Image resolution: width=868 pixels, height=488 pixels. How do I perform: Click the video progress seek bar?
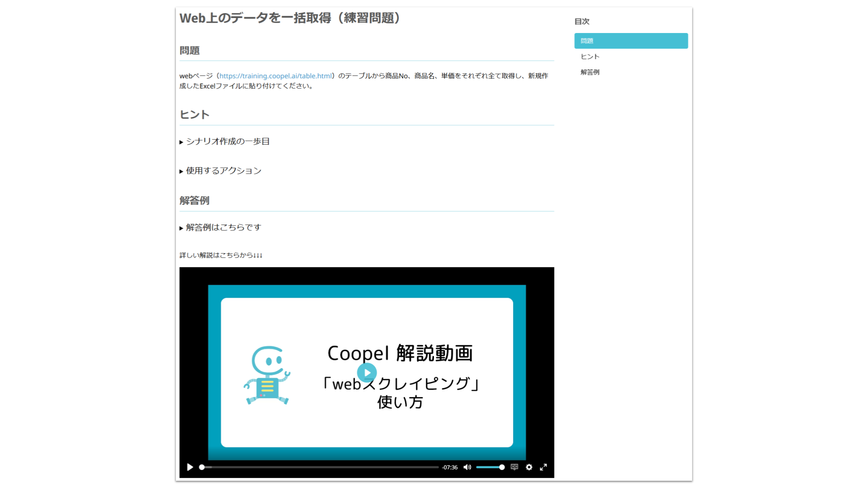coord(319,467)
